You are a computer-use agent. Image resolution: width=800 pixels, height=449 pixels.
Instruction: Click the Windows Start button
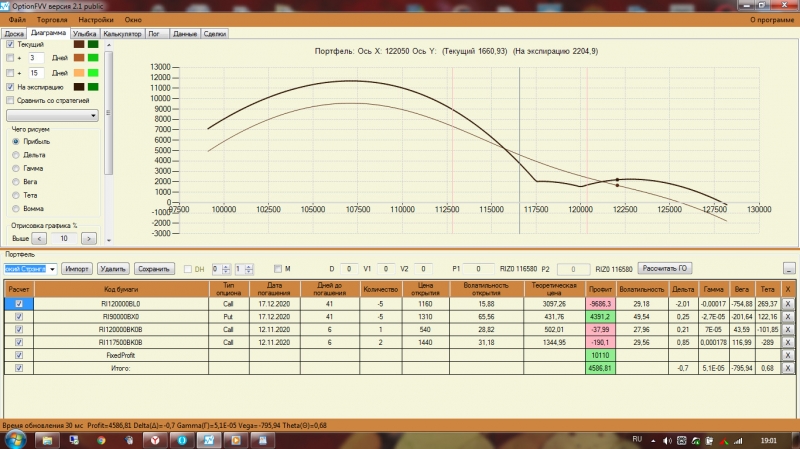(16, 440)
